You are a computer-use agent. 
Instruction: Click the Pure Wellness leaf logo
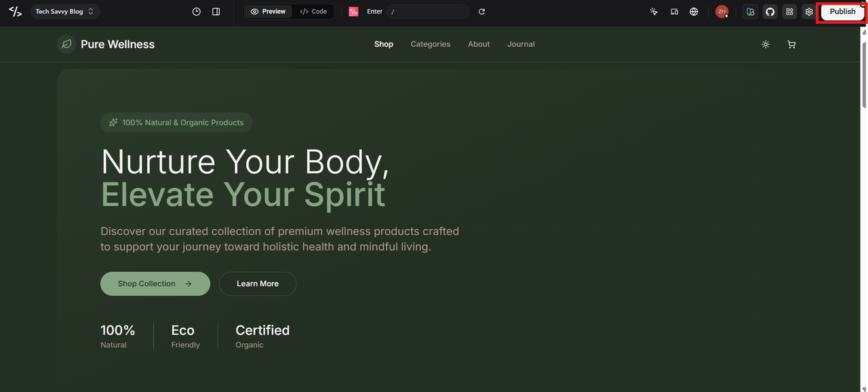point(66,44)
